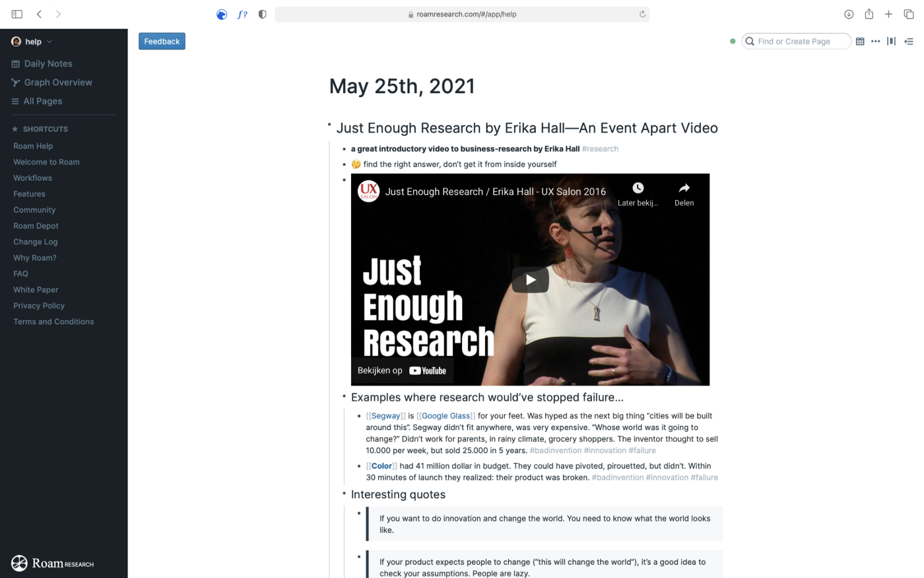Image resolution: width=924 pixels, height=578 pixels.
Task: Open the White Paper shortcut
Action: [x=36, y=289]
